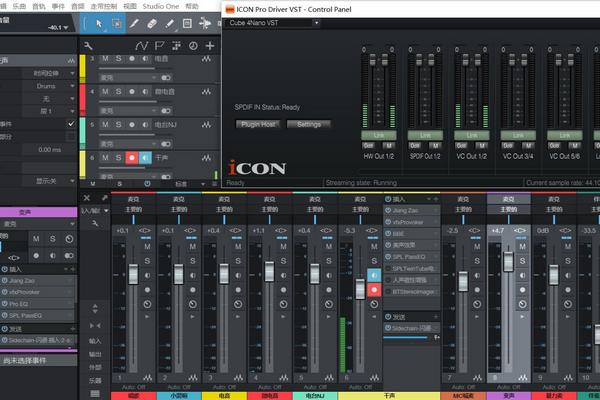This screenshot has width=600, height=400.
Task: Toggle power of SPL PassEQ insert in popup
Action: coord(388,257)
